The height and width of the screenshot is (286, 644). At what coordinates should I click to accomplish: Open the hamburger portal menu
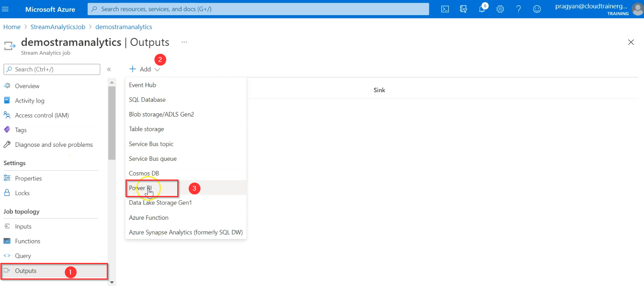[x=6, y=9]
